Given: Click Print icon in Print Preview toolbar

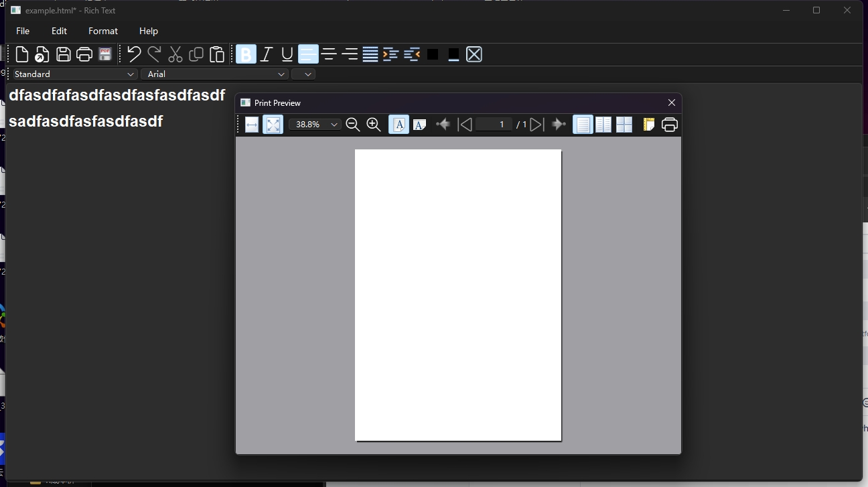Looking at the screenshot, I should 670,125.
